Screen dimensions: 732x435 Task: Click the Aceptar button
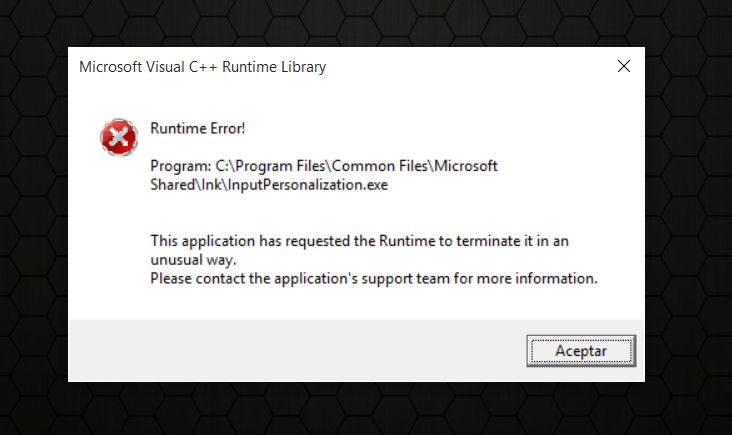click(581, 350)
